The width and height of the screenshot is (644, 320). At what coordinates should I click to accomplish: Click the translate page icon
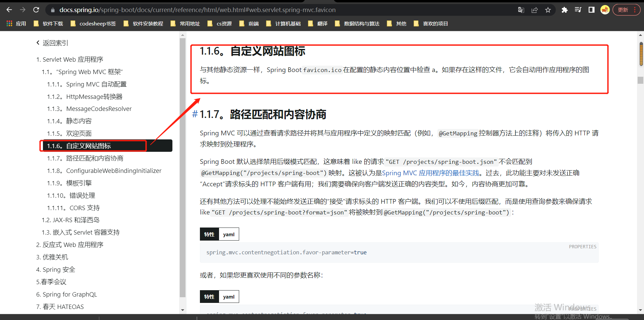tap(521, 10)
